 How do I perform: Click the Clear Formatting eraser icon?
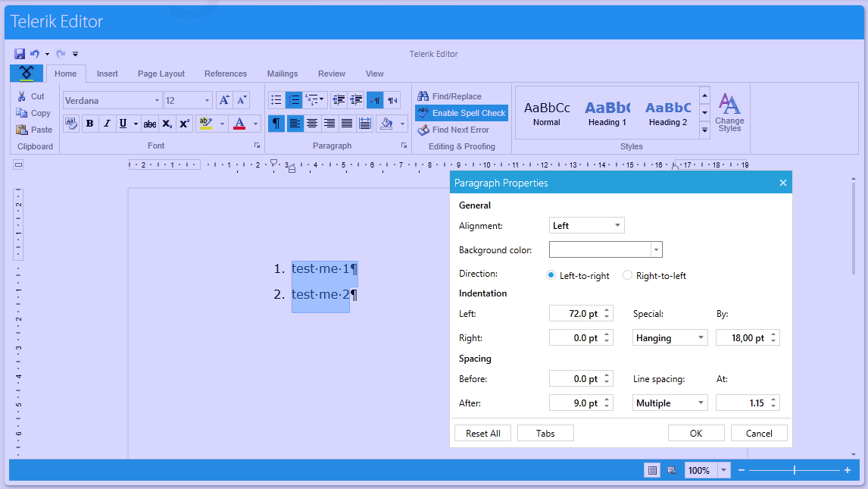(71, 123)
